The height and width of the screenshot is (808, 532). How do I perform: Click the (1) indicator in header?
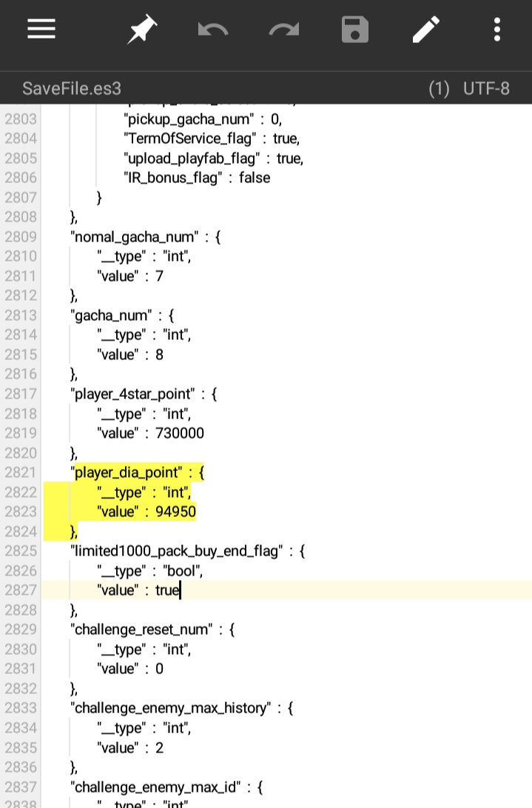[x=439, y=89]
